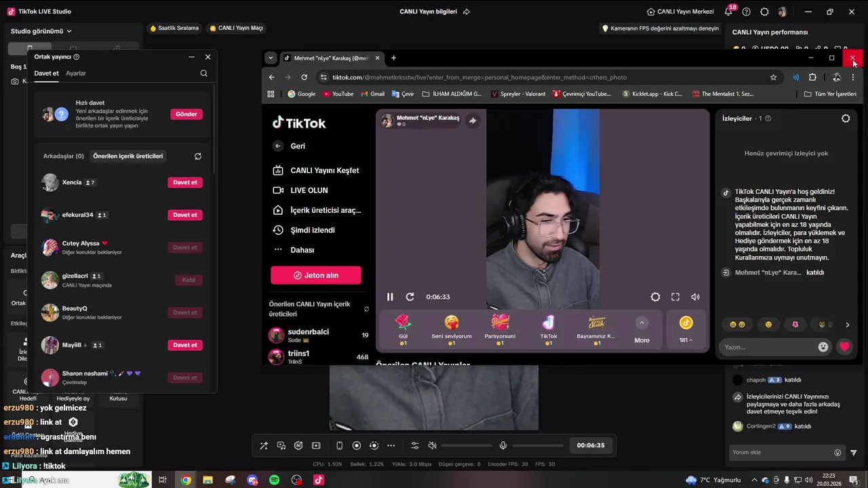Screen dimensions: 868x488
Task: Invite Xencia with Davet et
Action: click(185, 182)
